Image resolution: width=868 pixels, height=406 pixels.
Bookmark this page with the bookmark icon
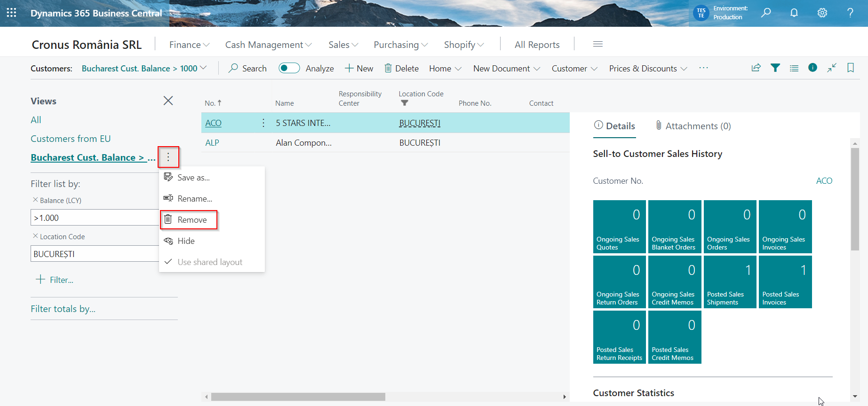tap(851, 68)
